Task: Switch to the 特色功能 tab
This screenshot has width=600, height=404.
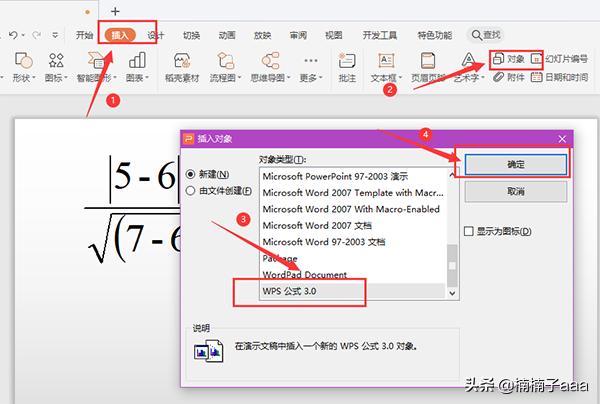Action: 435,35
